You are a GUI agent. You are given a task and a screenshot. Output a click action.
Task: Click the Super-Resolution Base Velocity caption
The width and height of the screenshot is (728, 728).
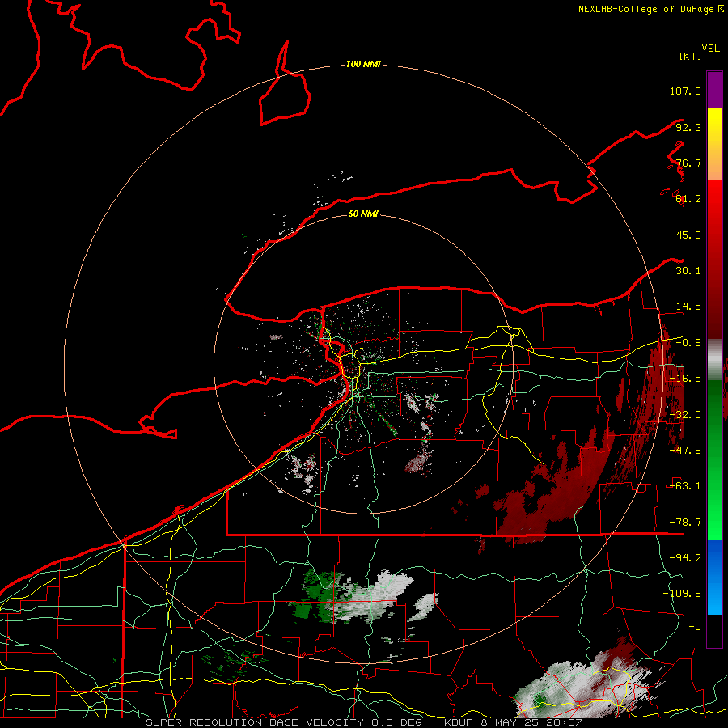(364, 722)
